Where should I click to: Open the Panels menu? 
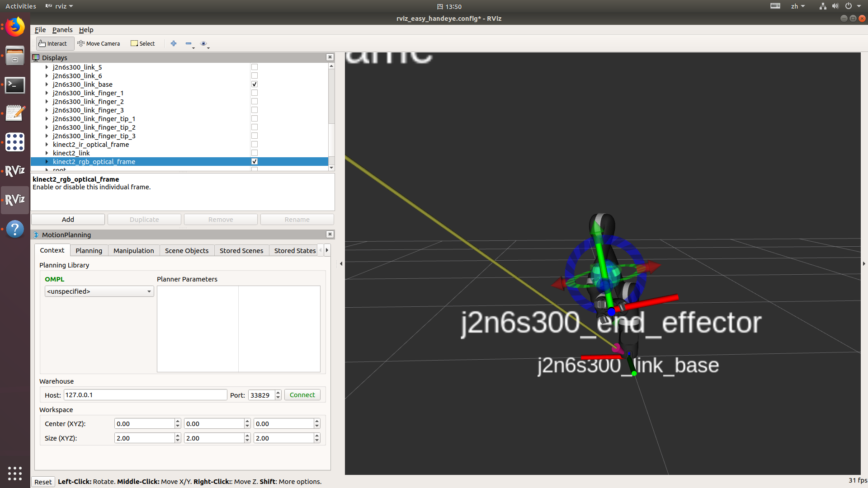(62, 30)
